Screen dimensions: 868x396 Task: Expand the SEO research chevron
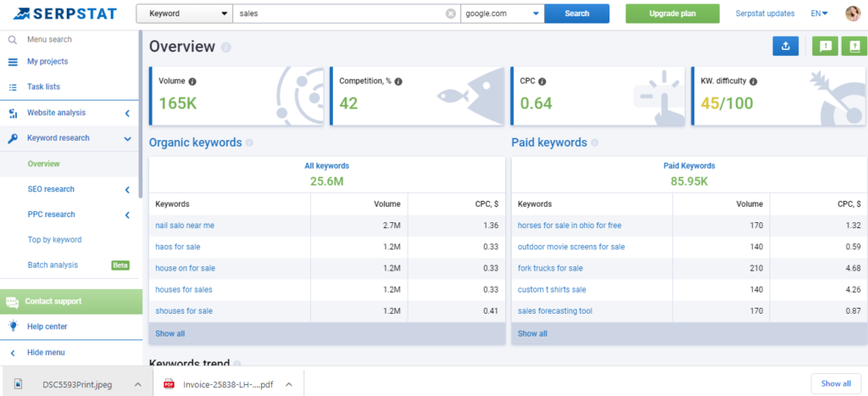127,189
